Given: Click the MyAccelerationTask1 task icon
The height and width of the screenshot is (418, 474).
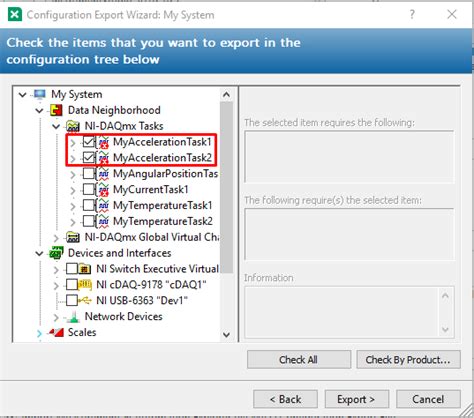Looking at the screenshot, I should [x=104, y=142].
